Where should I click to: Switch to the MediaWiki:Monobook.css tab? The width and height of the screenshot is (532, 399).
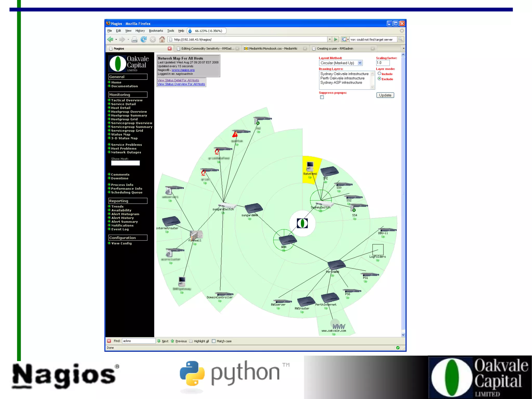(x=273, y=49)
